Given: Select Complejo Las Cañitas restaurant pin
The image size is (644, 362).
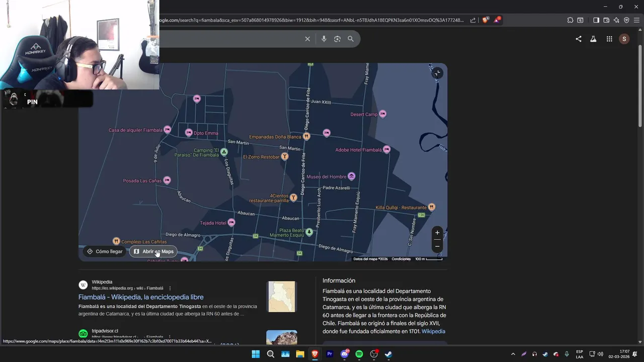Looking at the screenshot, I should coord(116,241).
